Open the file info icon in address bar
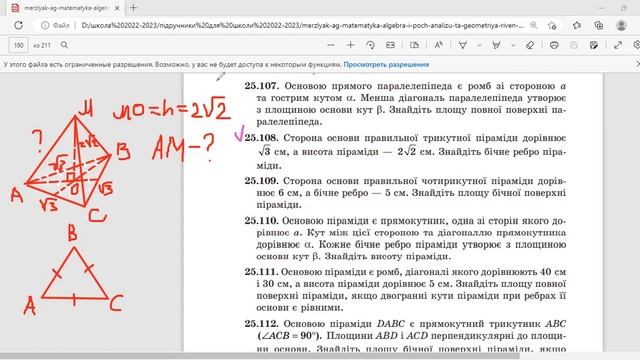 tap(45, 25)
